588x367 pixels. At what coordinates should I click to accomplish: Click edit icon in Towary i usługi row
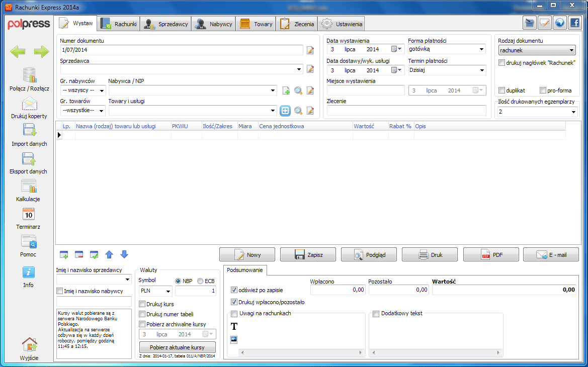[x=310, y=111]
